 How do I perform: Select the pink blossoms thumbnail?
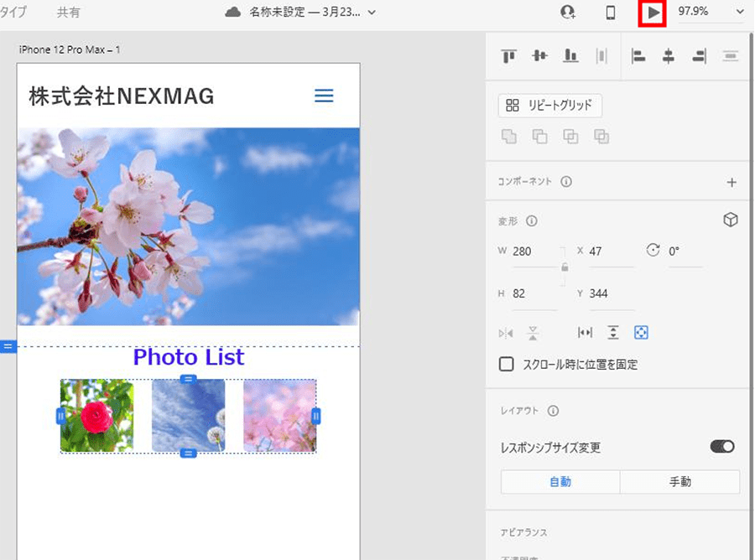(x=279, y=416)
